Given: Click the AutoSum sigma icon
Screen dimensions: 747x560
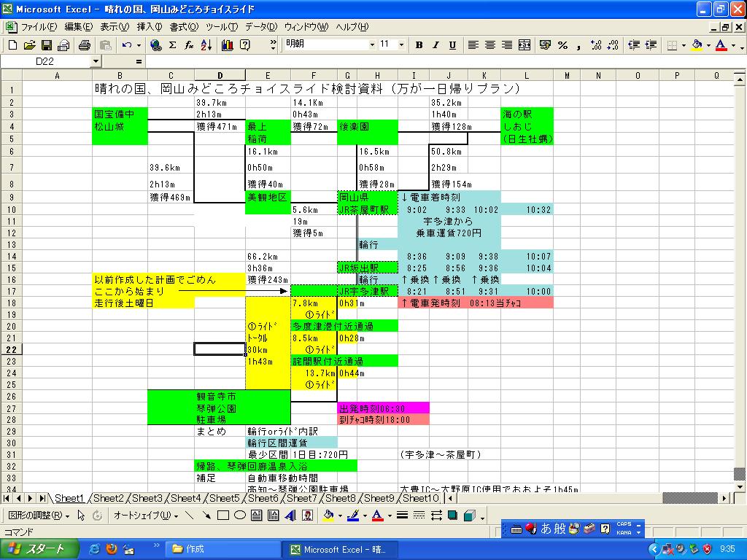Looking at the screenshot, I should tap(172, 45).
